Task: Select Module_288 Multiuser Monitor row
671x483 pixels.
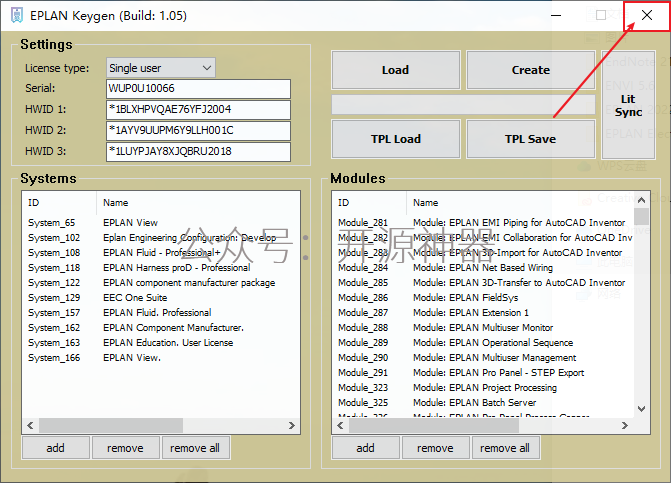Action: point(483,327)
